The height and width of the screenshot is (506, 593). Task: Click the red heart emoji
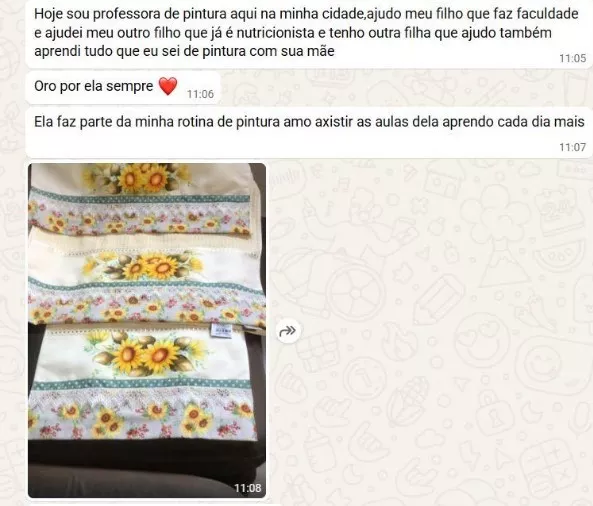(168, 86)
